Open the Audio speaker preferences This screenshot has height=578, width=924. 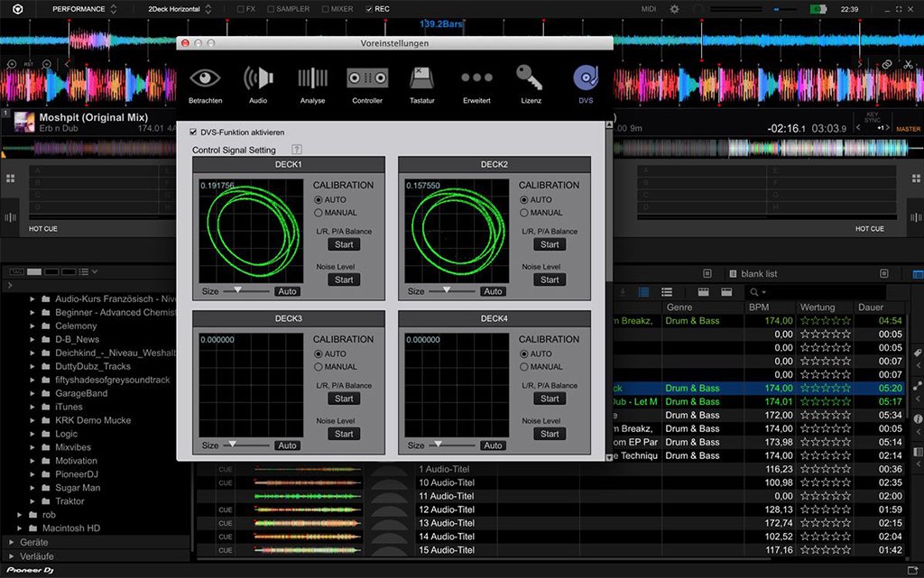coord(258,79)
